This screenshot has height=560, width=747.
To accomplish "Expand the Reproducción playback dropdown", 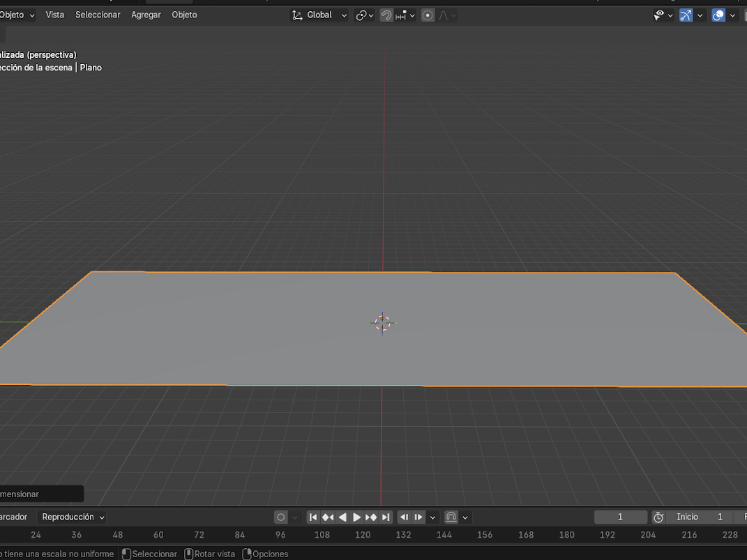I will pyautogui.click(x=73, y=517).
